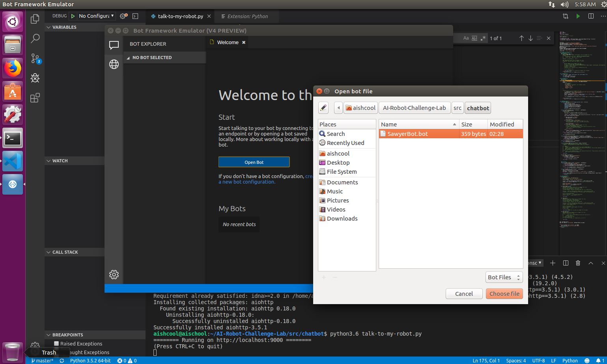The height and width of the screenshot is (364, 607).
Task: Sort file list by Modified column
Action: coord(505,124)
